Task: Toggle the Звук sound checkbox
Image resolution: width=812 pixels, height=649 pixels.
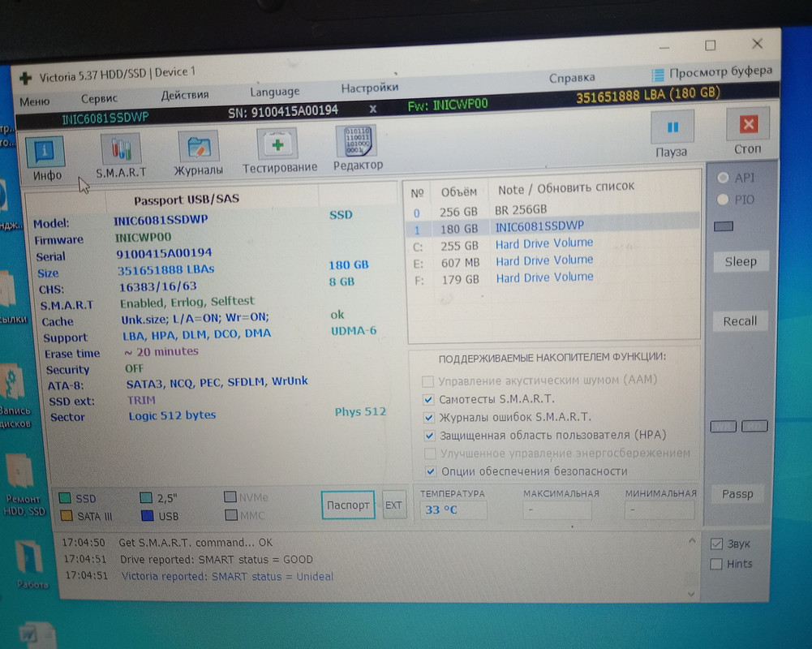Action: (717, 544)
